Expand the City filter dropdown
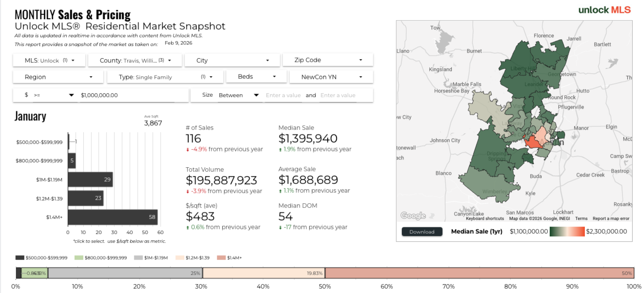Screen dimensions: 644x293 [x=232, y=60]
